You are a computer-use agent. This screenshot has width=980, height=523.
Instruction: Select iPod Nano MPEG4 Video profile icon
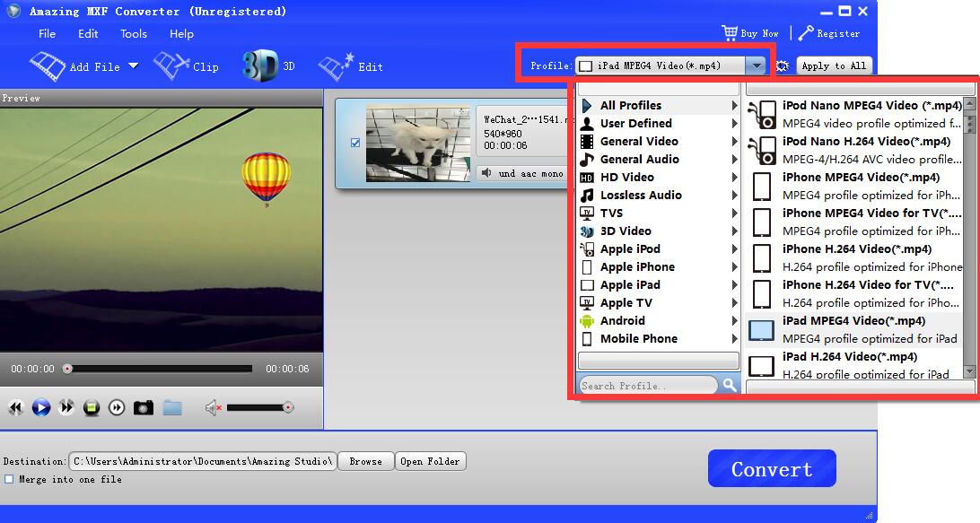tap(762, 114)
